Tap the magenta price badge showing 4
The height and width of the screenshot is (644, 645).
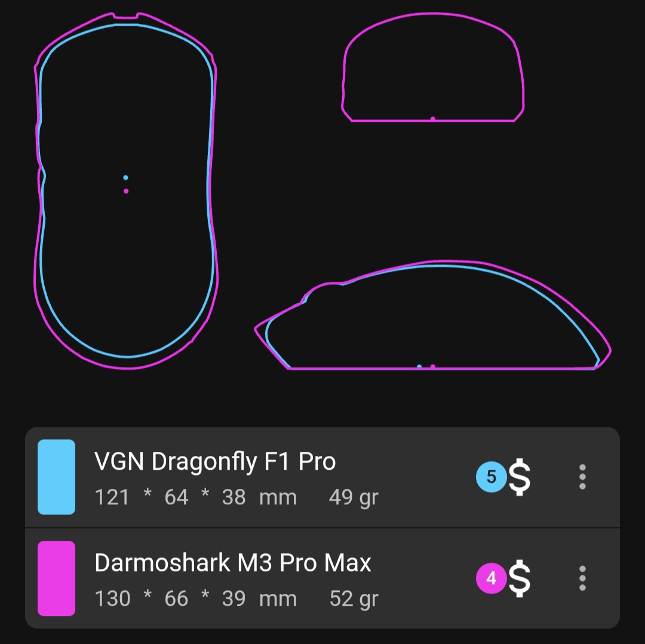click(491, 578)
